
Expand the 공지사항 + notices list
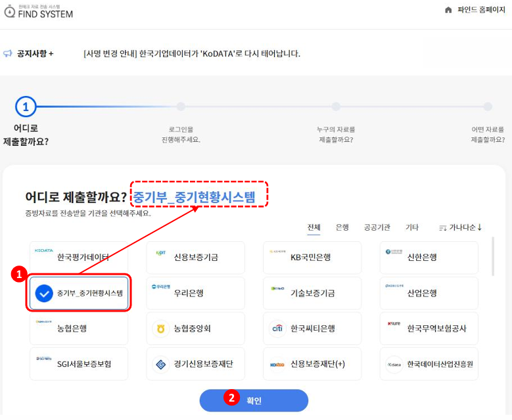click(x=35, y=53)
